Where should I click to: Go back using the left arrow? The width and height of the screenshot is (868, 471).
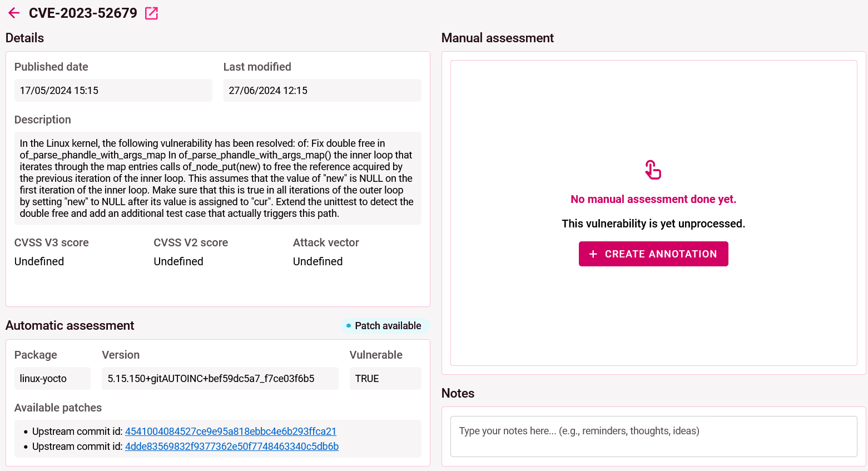click(14, 13)
